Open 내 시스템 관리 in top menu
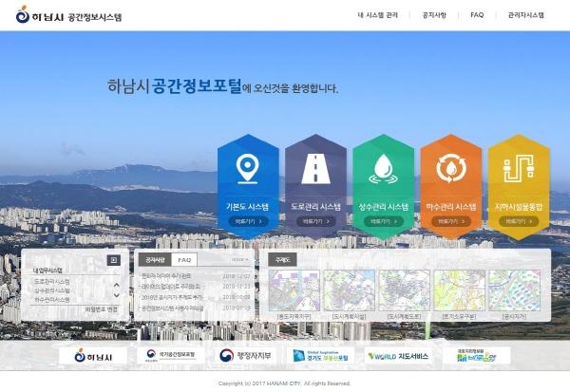 click(379, 15)
